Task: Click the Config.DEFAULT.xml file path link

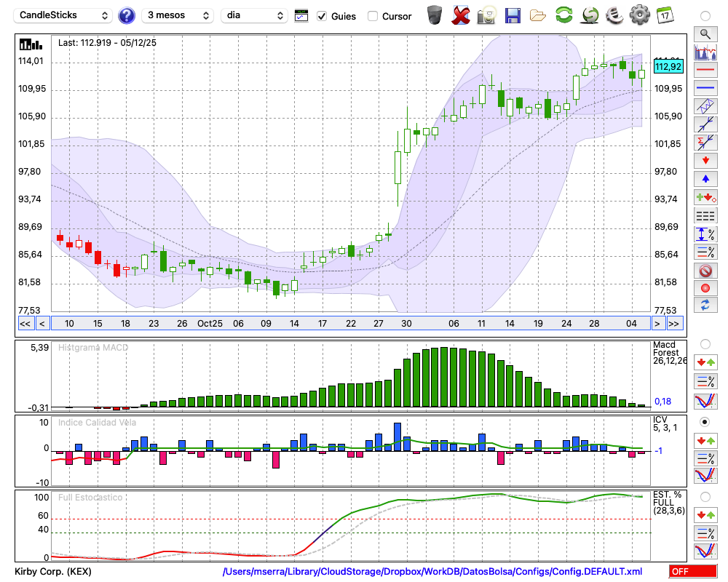Action: (x=432, y=572)
